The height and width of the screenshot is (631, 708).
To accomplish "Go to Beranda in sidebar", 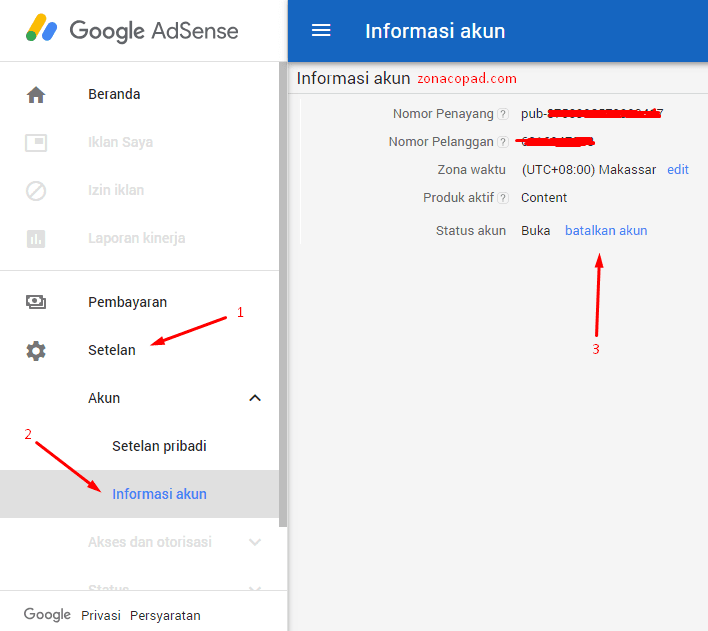I will tap(114, 94).
